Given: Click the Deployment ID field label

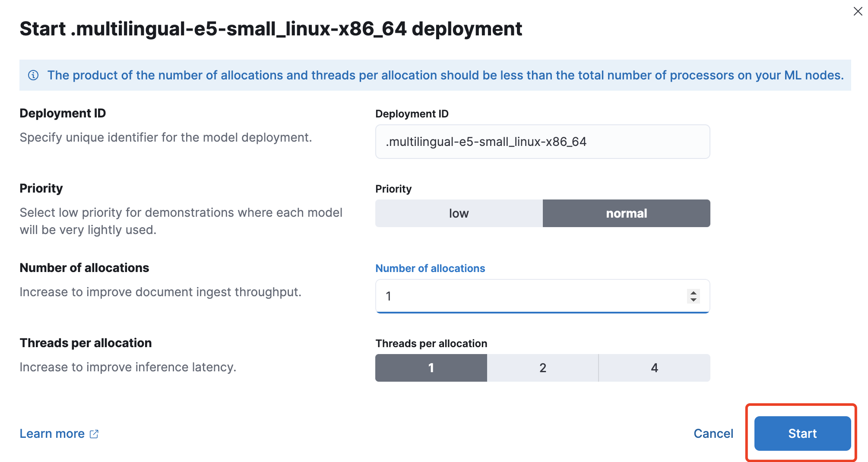Looking at the screenshot, I should tap(412, 114).
